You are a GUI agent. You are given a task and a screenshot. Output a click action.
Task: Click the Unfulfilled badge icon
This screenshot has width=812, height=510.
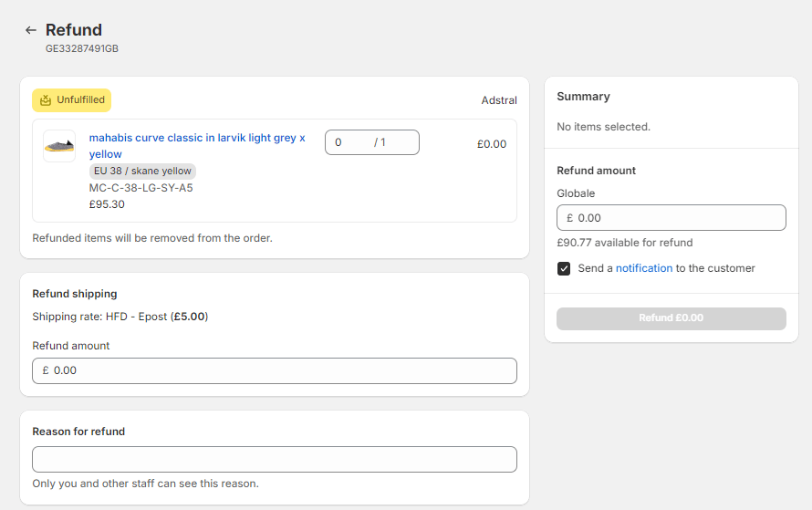click(x=46, y=100)
